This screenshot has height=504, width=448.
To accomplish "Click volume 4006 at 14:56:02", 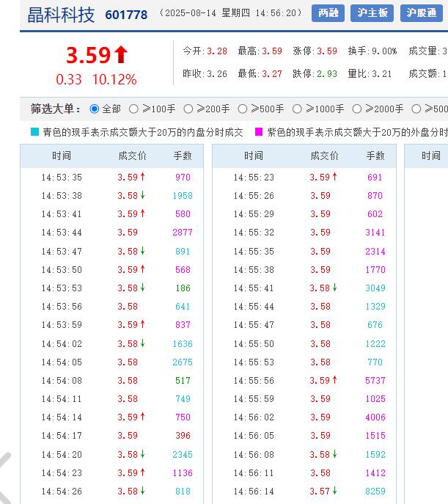I will pyautogui.click(x=375, y=417).
